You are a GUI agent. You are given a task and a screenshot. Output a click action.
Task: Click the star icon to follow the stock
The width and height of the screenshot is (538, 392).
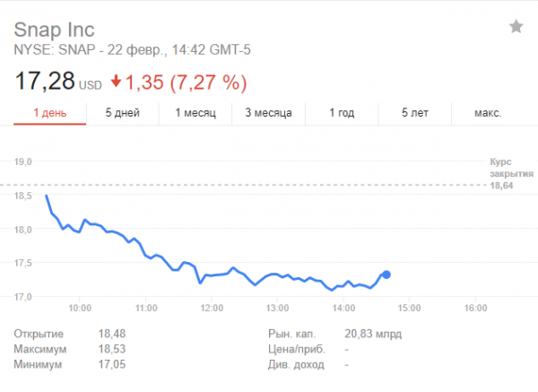516,27
